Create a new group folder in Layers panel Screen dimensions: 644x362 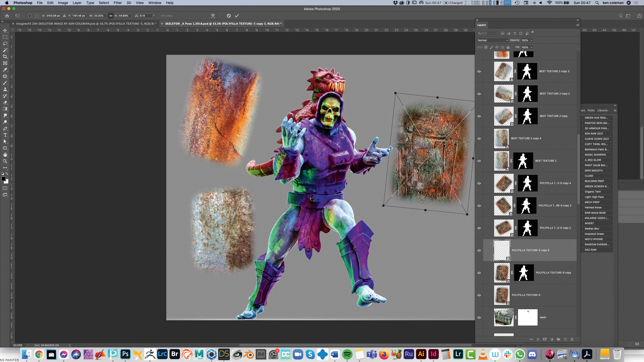558,339
